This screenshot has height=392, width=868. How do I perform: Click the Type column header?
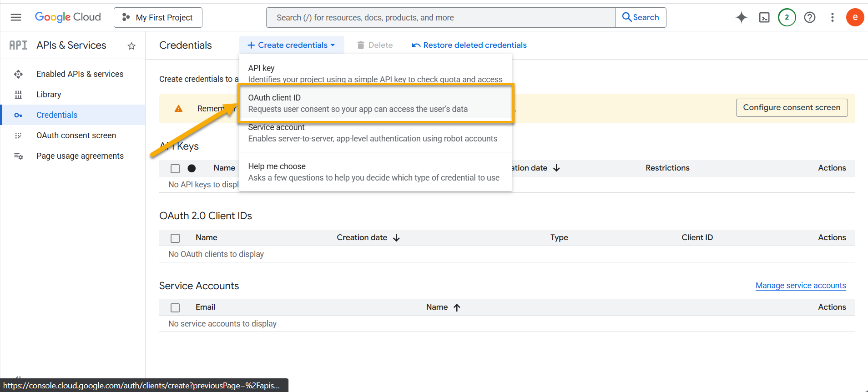(559, 237)
